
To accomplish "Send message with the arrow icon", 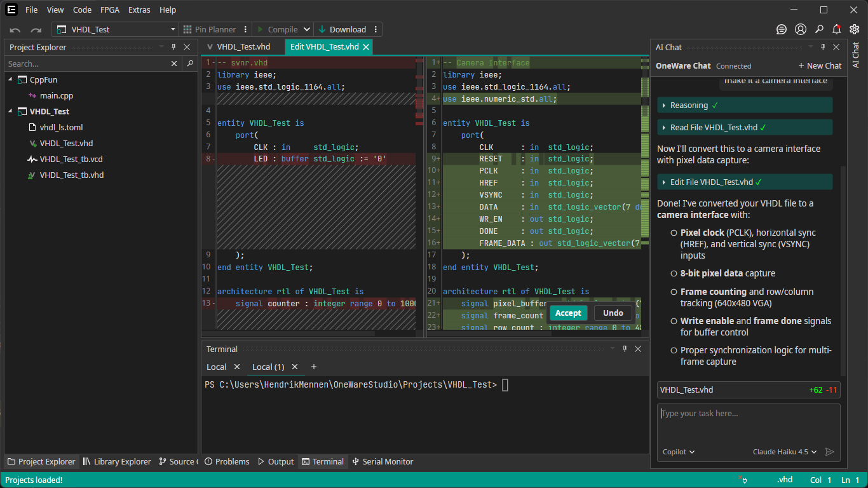I will (829, 452).
